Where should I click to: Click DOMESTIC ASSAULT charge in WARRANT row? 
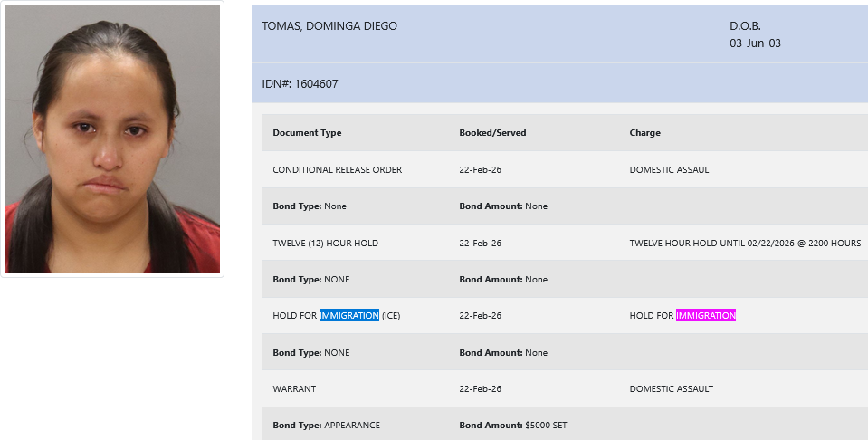pyautogui.click(x=671, y=389)
